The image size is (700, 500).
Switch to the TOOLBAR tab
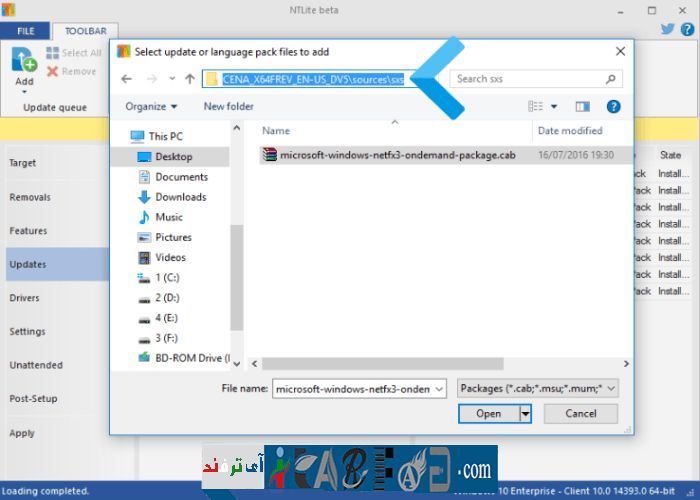tap(85, 31)
